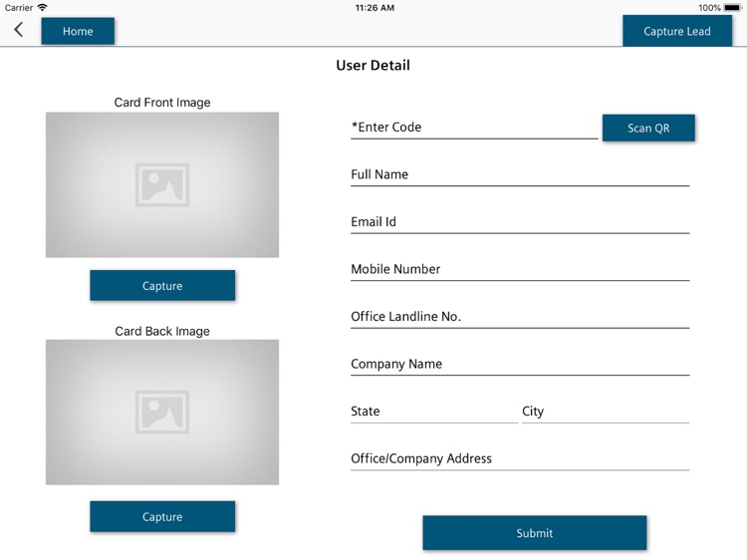Select the Full Name field
747x560 pixels.
pyautogui.click(x=520, y=174)
